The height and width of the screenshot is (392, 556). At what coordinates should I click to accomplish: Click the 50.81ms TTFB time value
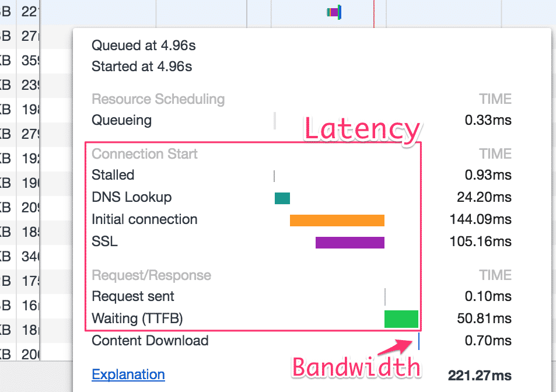(x=484, y=319)
